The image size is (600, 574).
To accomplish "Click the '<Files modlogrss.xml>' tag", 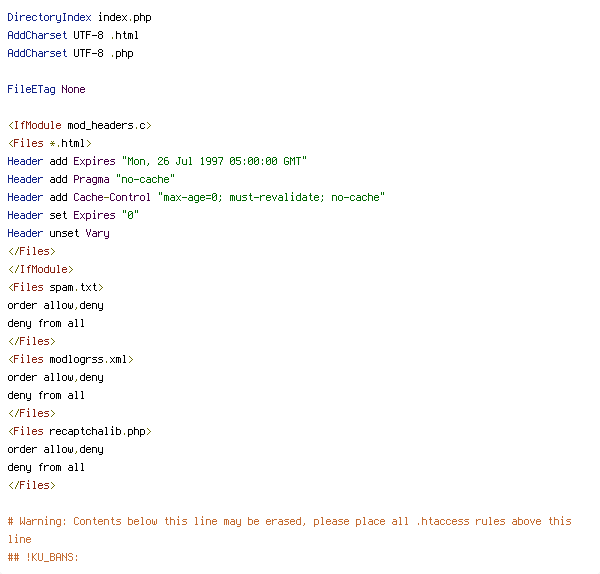I will point(70,359).
